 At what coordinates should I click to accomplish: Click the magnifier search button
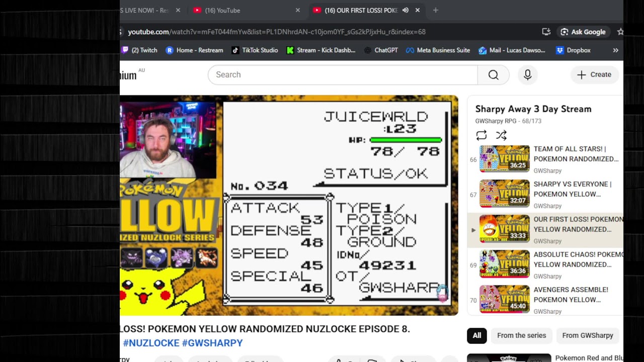(x=493, y=74)
